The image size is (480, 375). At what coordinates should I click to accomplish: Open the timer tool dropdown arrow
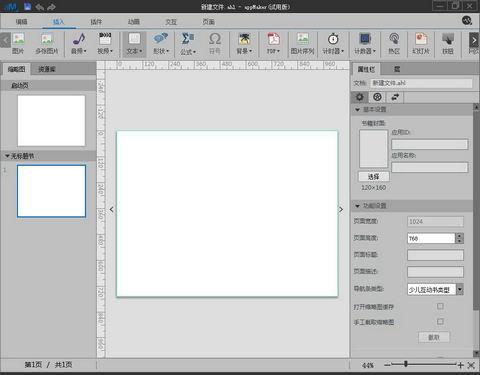(342, 51)
